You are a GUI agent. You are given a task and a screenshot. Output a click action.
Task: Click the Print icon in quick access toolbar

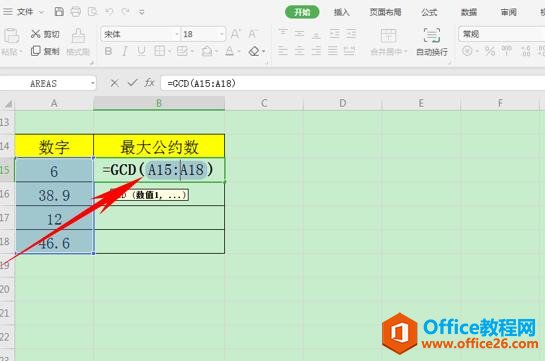[76, 12]
